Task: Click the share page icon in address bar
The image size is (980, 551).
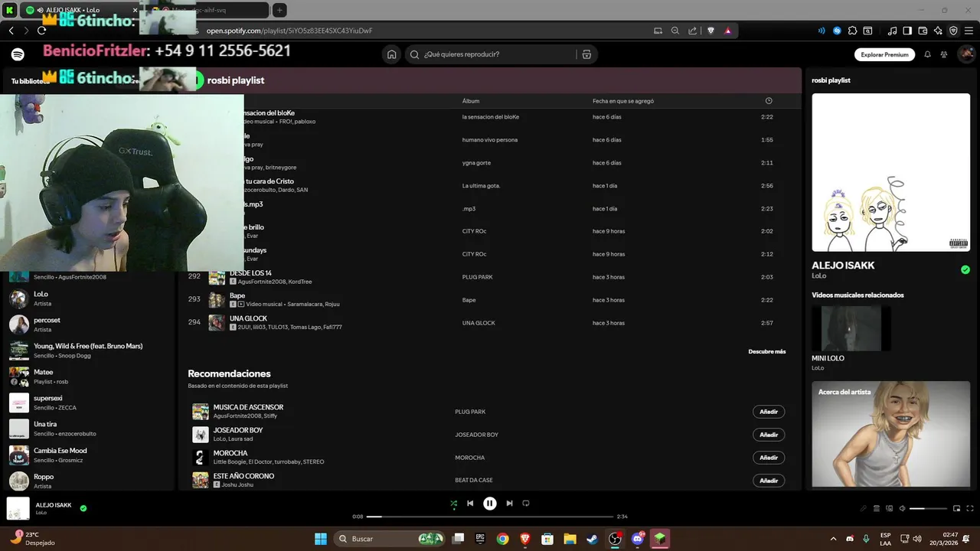Action: click(x=692, y=31)
